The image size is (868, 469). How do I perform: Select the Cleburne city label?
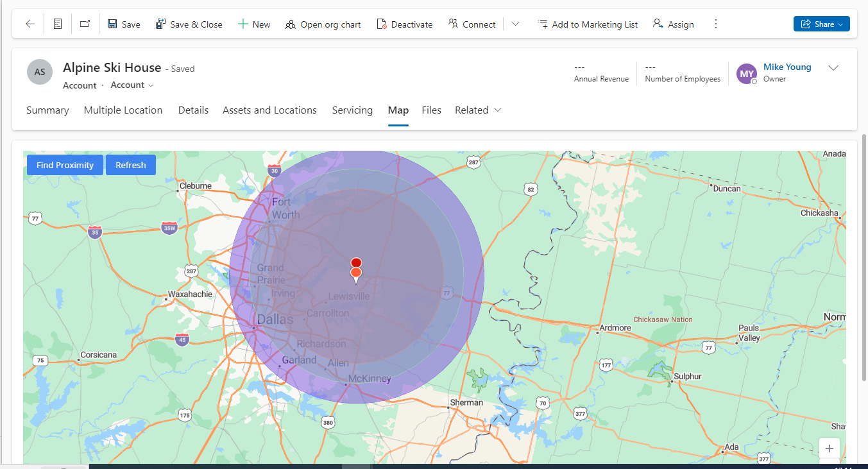pos(196,186)
